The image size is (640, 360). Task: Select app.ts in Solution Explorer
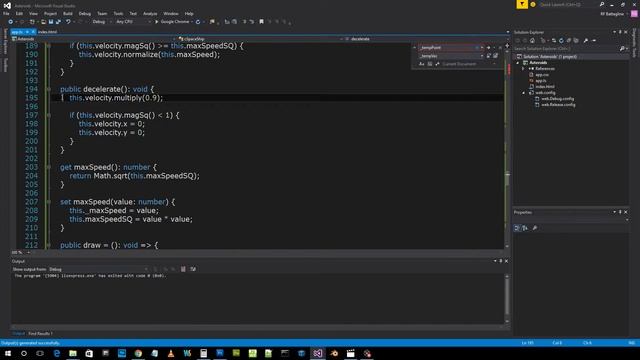[541, 81]
